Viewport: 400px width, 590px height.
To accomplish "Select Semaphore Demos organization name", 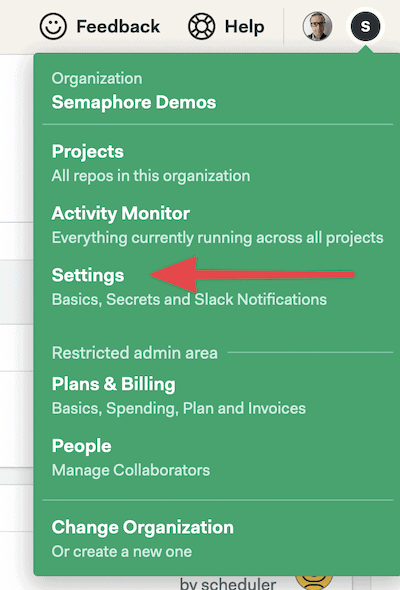I will click(134, 102).
